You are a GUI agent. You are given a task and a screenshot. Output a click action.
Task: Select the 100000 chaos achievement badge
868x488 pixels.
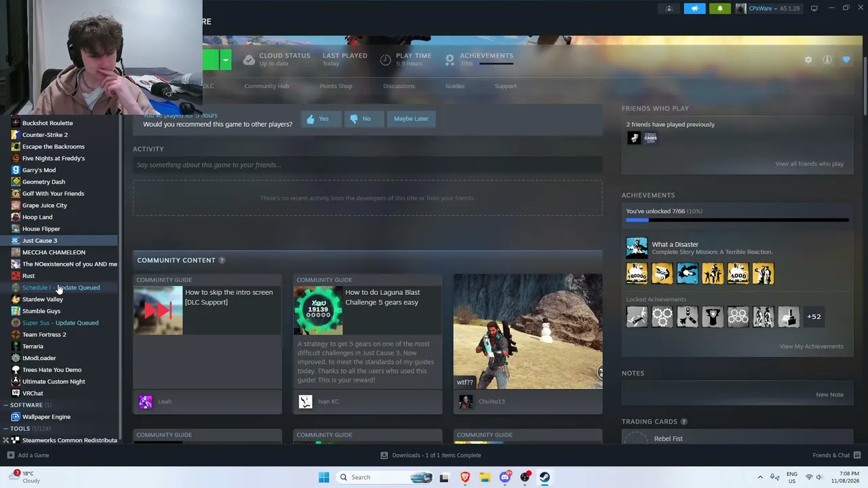pos(637,273)
